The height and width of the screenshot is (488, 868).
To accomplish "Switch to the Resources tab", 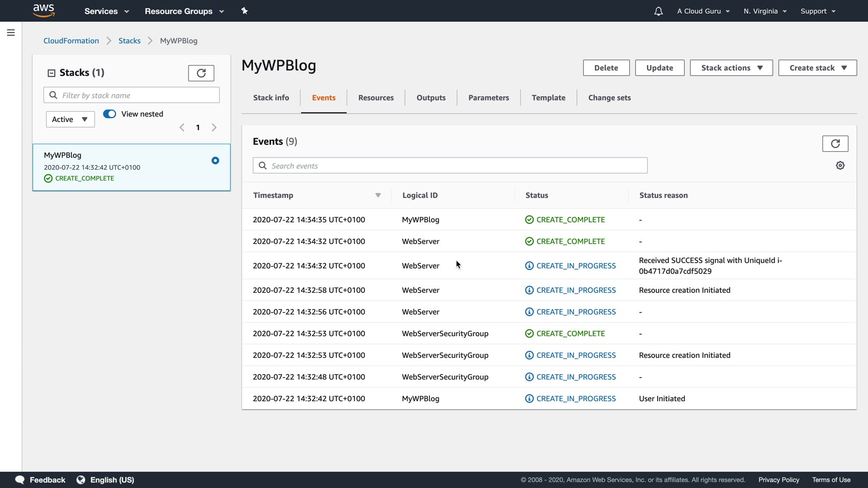I will [376, 98].
